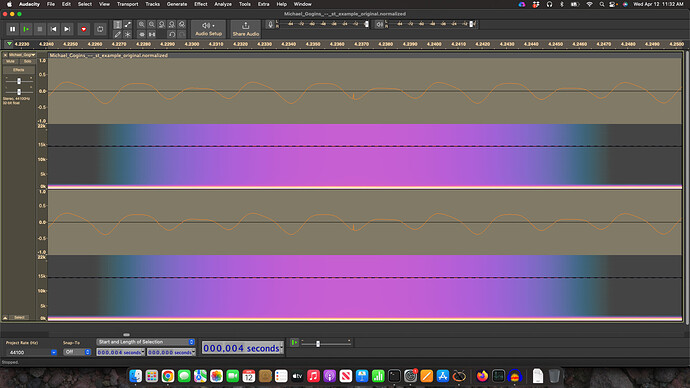Screen dimensions: 690x388
Task: Open the Tracks menu
Action: point(152,4)
